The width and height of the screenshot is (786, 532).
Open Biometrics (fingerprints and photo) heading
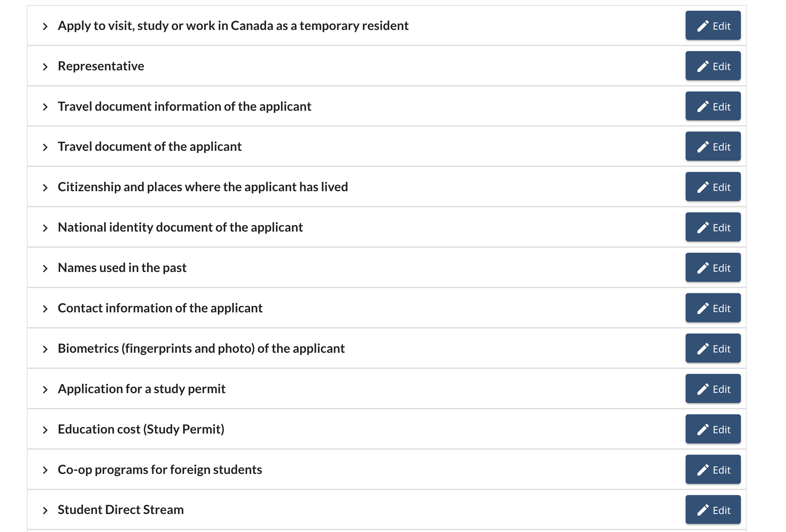201,348
